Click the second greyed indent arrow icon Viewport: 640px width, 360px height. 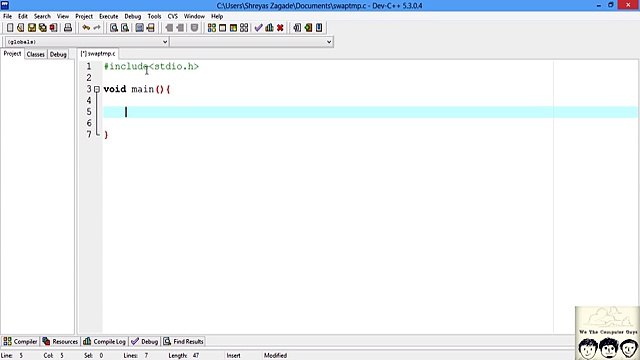(180, 28)
